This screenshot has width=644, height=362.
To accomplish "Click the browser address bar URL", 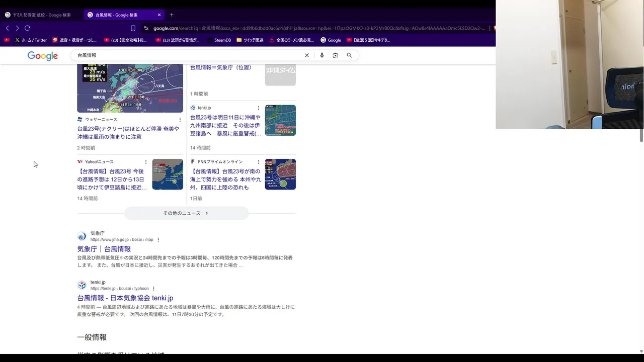I will (319, 28).
